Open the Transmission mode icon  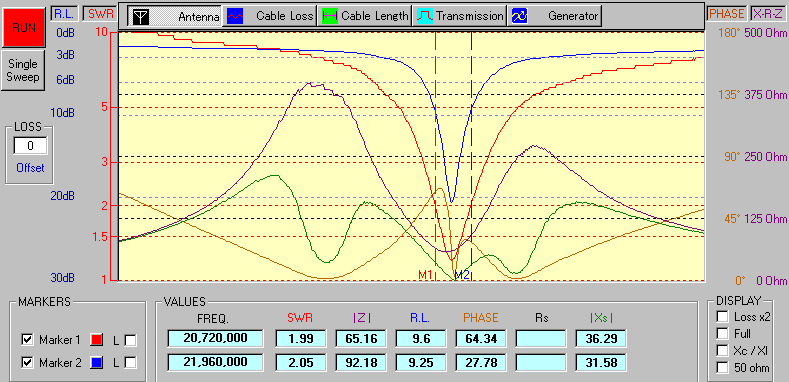tap(424, 16)
